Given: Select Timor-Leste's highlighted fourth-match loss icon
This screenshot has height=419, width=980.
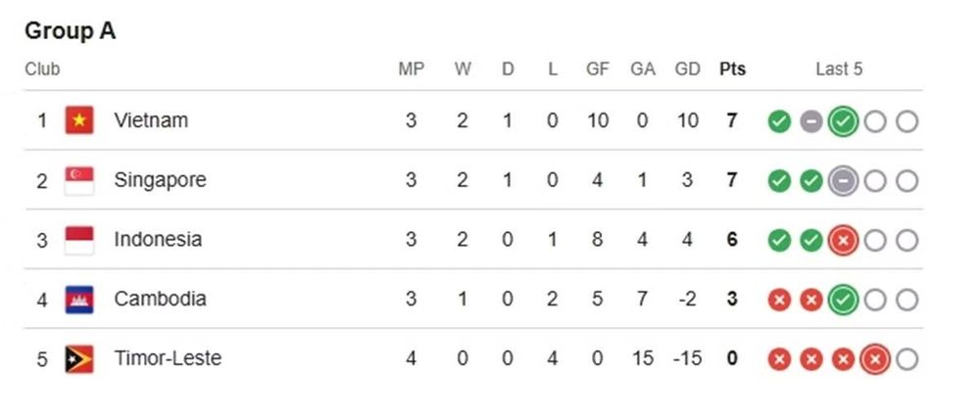Looking at the screenshot, I should (875, 359).
